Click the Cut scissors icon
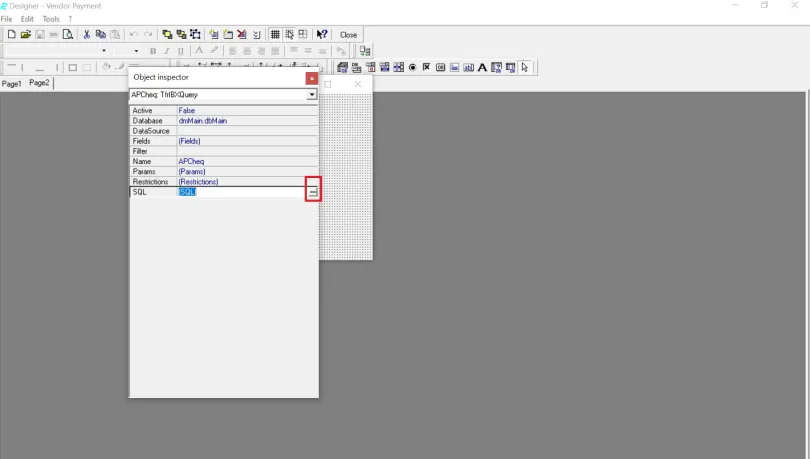 [x=87, y=34]
